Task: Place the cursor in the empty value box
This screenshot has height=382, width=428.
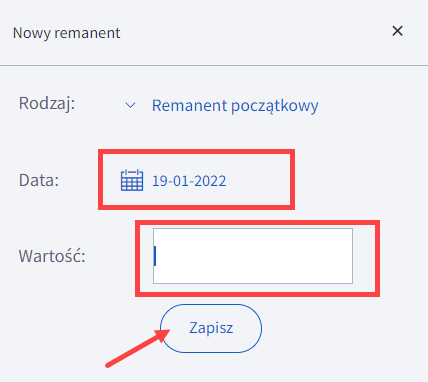Action: [x=253, y=256]
